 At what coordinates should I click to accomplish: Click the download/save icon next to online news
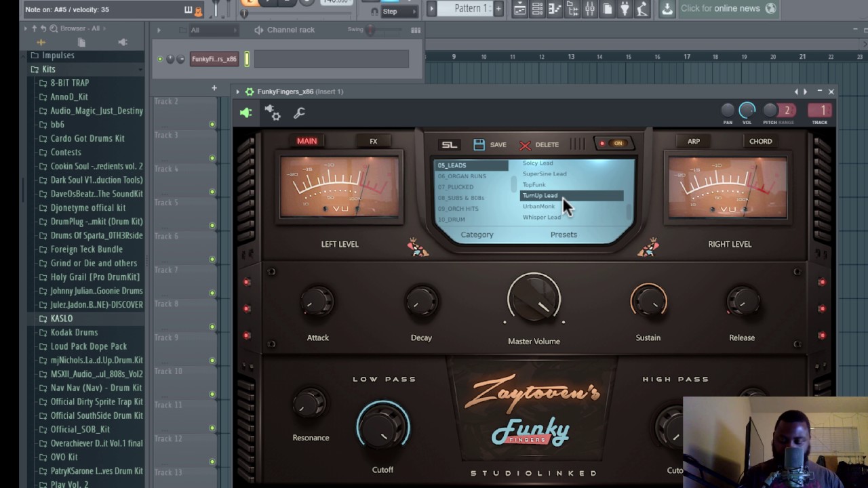pyautogui.click(x=667, y=8)
